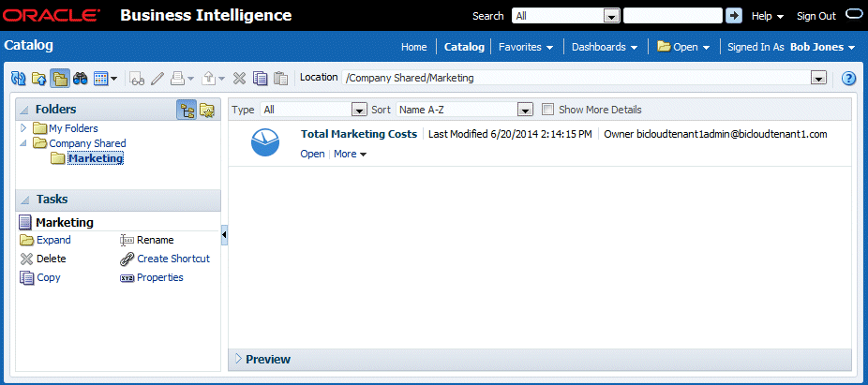Select Company Shared in the tree
This screenshot has width=868, height=385.
[87, 143]
